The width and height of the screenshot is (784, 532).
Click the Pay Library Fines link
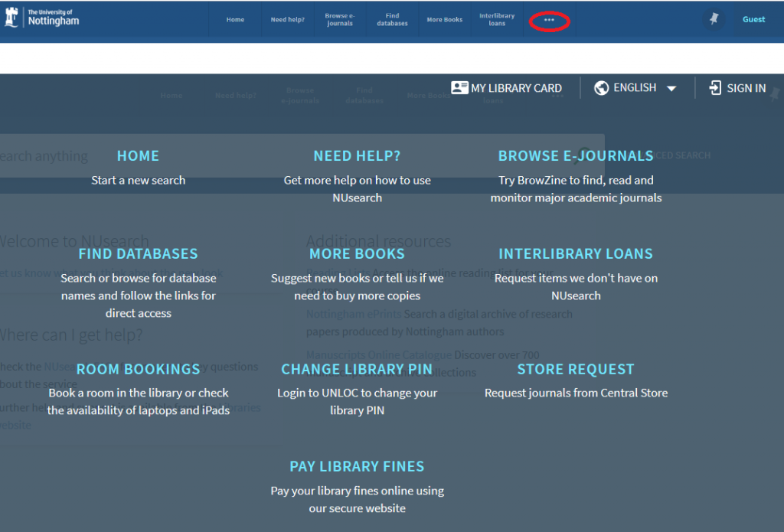tap(357, 466)
